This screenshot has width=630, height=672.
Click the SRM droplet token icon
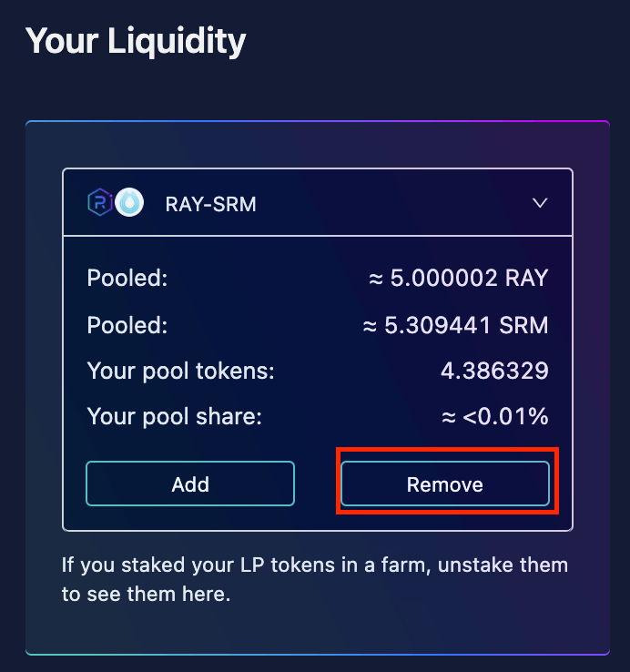tap(127, 203)
